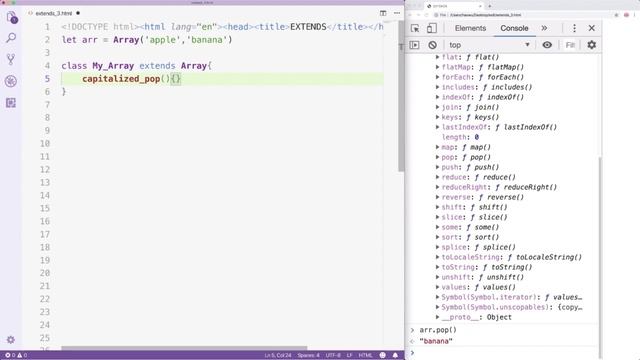This screenshot has height=360, width=640.
Task: Expand the some property
Action: 438,227
